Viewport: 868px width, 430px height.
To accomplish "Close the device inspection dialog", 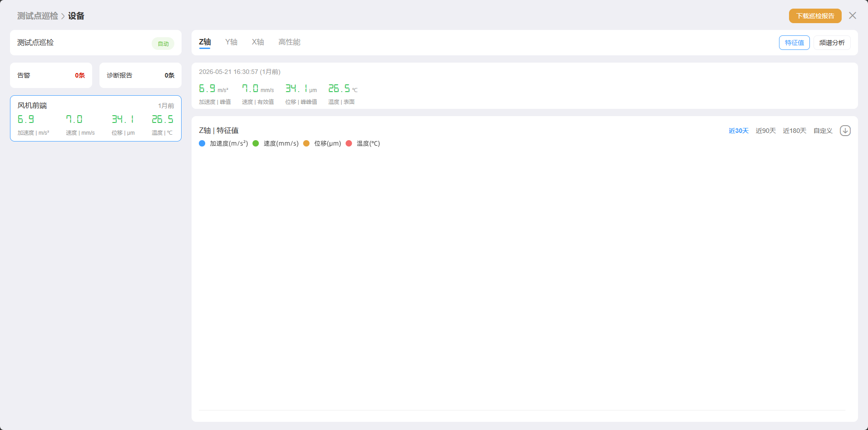I will click(x=853, y=15).
